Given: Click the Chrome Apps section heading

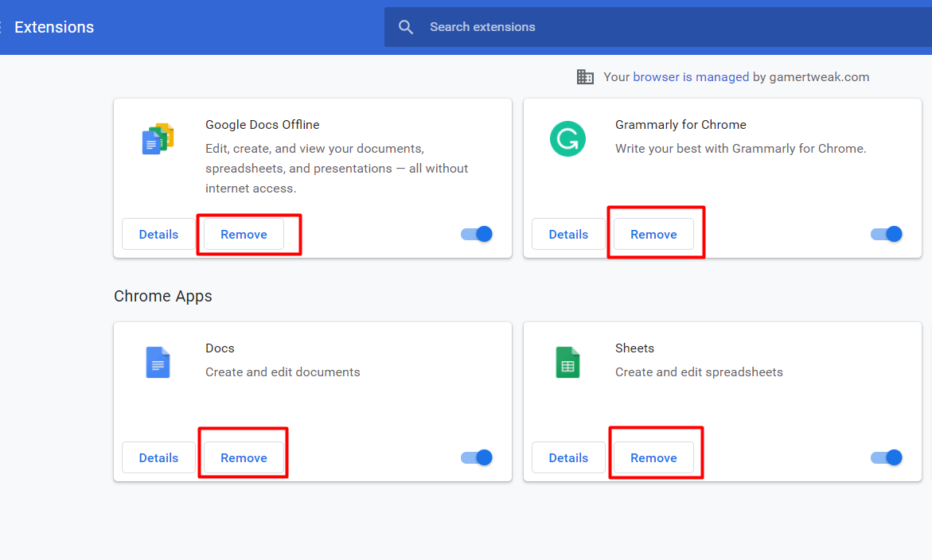Looking at the screenshot, I should click(x=163, y=296).
